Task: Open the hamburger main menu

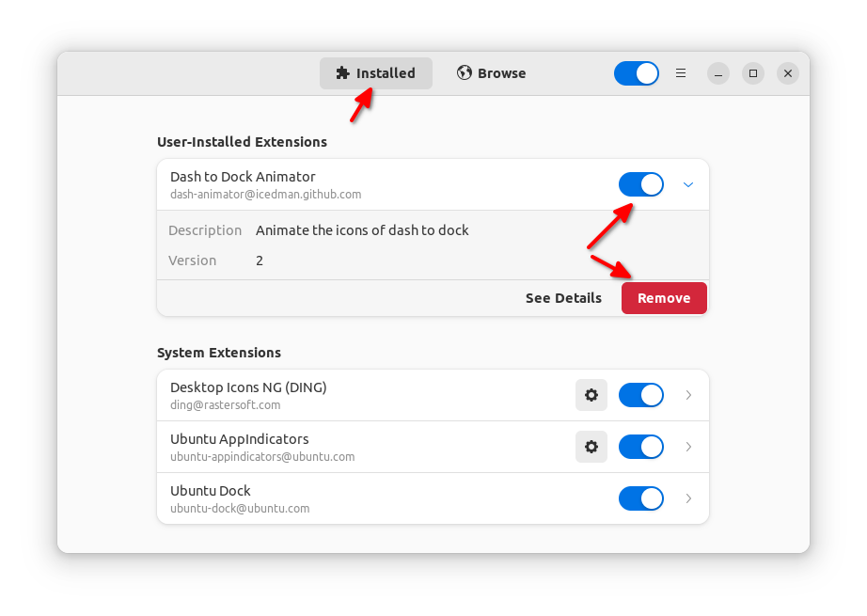Action: [681, 73]
